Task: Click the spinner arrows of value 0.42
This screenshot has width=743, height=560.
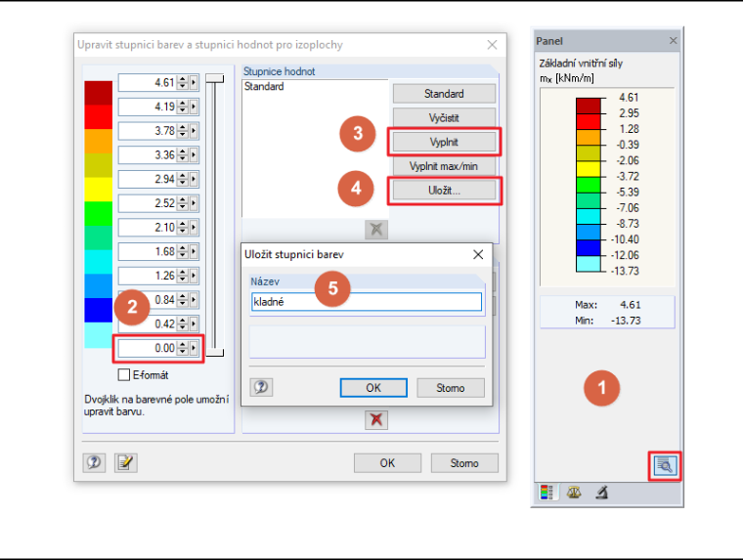Action: coord(183,324)
